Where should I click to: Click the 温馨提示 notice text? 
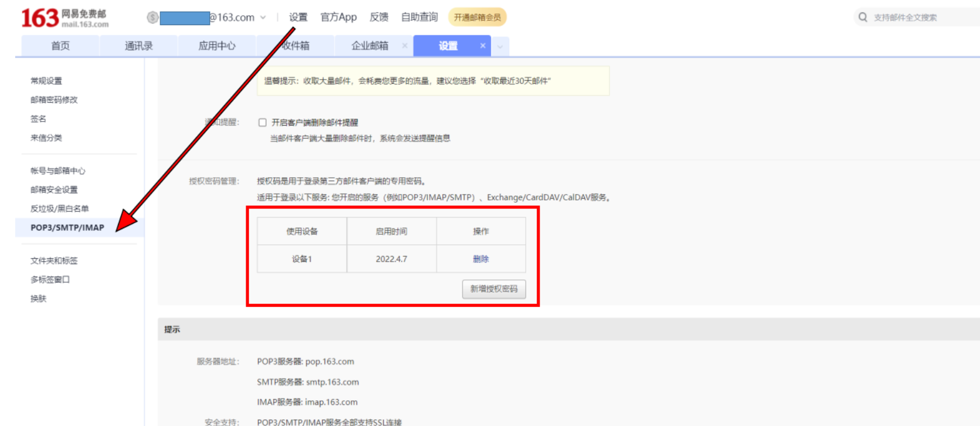coord(408,81)
